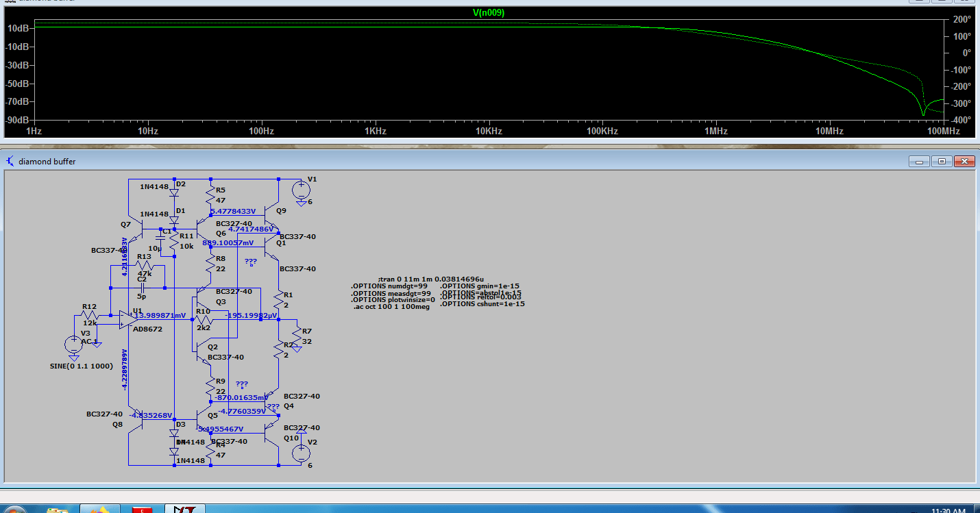Restore the diamond buffer schematic window
980x513 pixels.
pos(942,161)
